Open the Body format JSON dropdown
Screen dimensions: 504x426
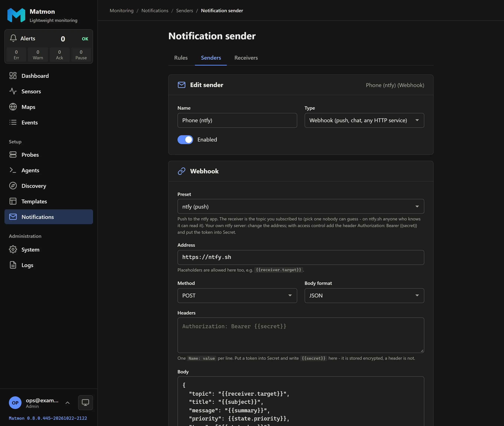pos(364,296)
